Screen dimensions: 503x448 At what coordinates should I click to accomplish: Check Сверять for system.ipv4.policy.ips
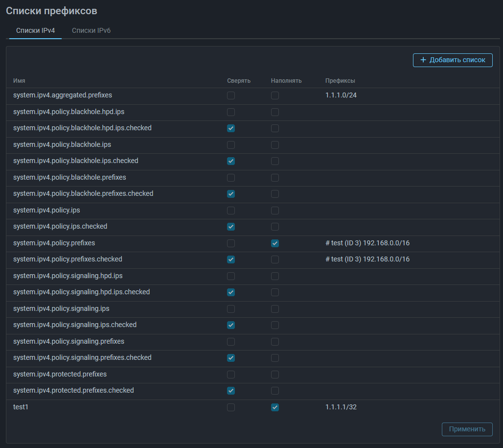(x=231, y=211)
